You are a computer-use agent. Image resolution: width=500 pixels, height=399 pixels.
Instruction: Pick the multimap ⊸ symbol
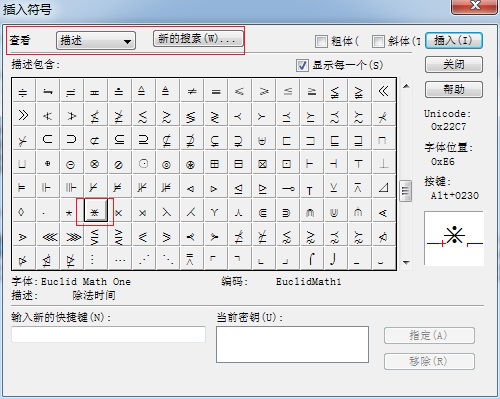tap(287, 188)
